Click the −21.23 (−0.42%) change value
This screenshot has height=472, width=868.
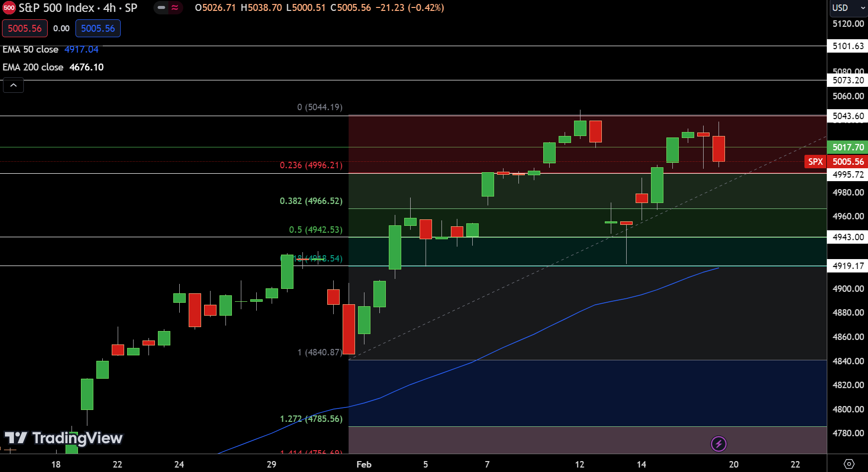click(x=409, y=8)
